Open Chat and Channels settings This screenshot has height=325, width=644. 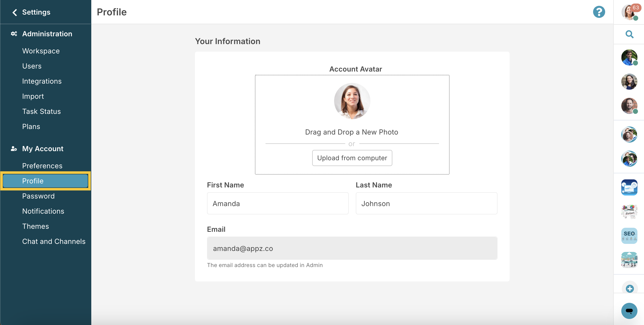[54, 241]
